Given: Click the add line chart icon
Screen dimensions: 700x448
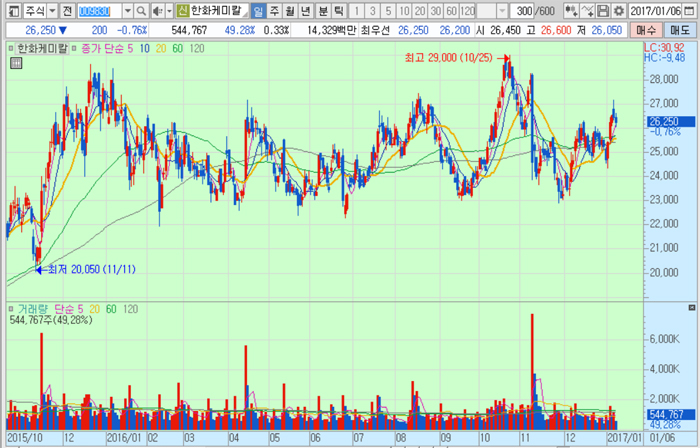Looking at the screenshot, I should pyautogui.click(x=587, y=10).
